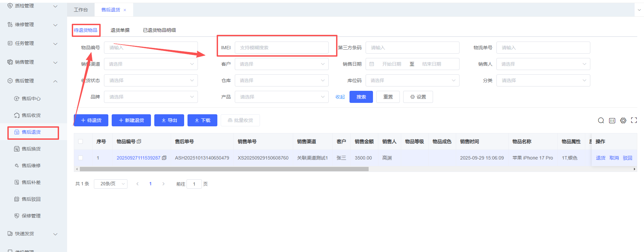
Task: Select all rows with header checkbox
Action: [80, 141]
